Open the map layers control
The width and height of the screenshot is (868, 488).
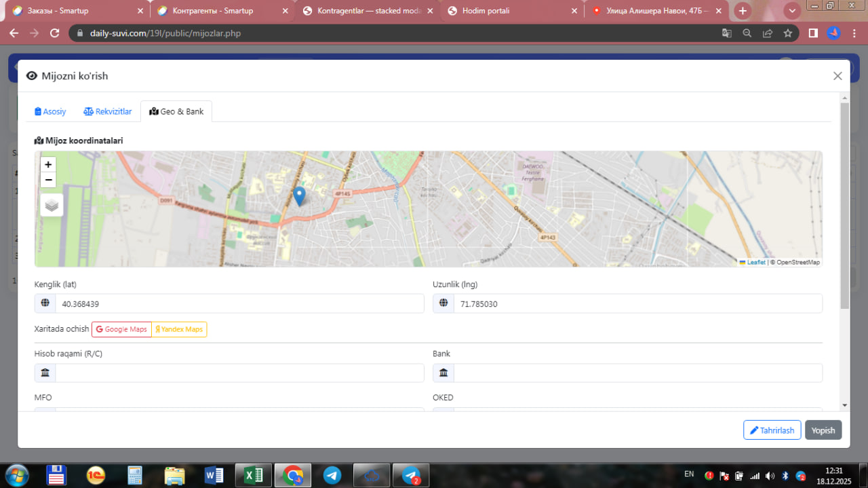(52, 205)
